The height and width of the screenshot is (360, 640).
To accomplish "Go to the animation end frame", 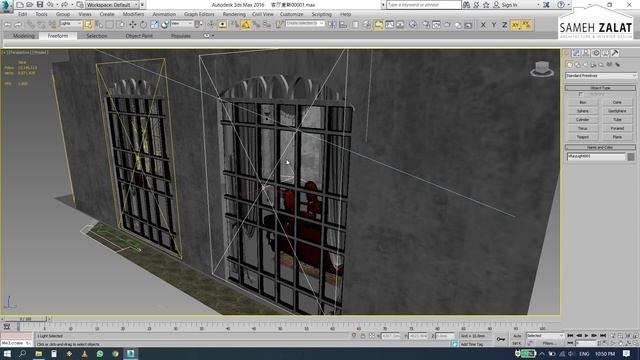I will 602,336.
